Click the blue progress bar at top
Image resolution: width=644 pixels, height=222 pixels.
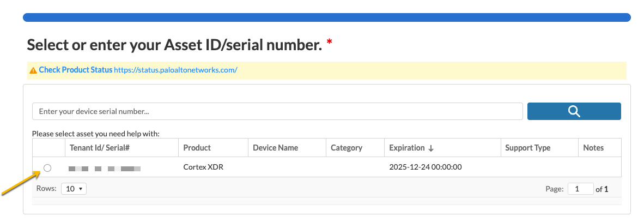[x=326, y=17]
